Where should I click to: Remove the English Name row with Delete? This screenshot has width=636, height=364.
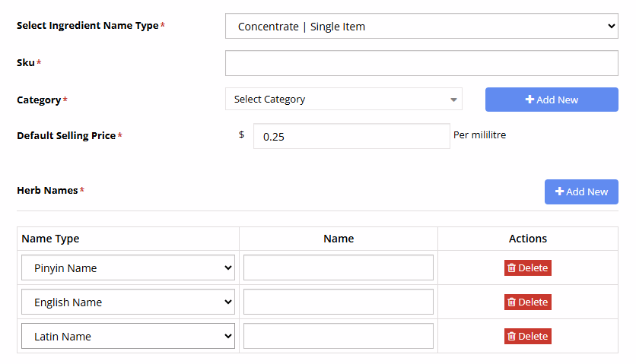pyautogui.click(x=528, y=302)
